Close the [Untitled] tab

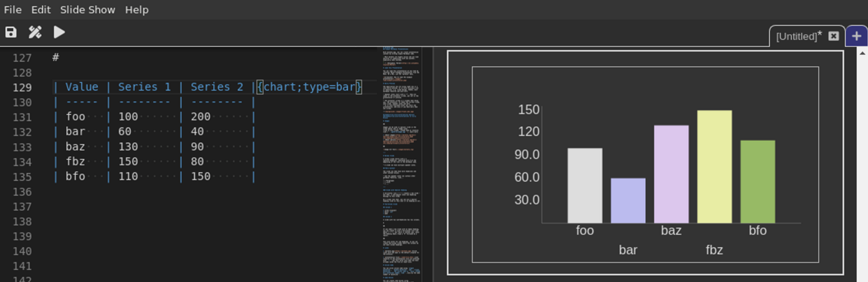tap(834, 37)
